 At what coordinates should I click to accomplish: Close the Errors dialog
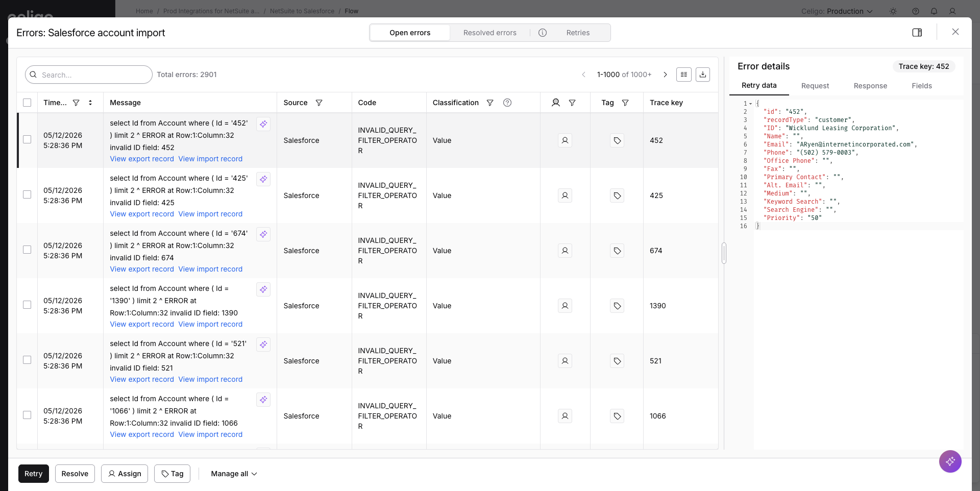point(955,32)
